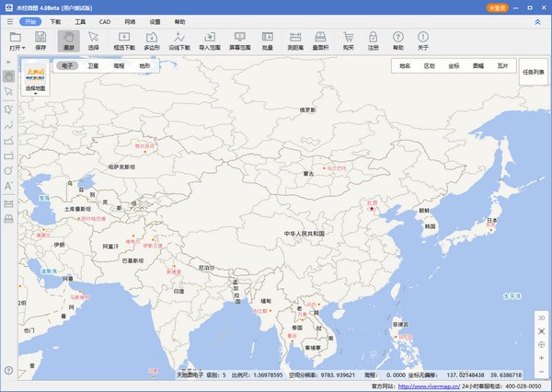Image resolution: width=552 pixels, height=392 pixels.
Task: Open the 任务列表 task list panel
Action: pyautogui.click(x=534, y=71)
